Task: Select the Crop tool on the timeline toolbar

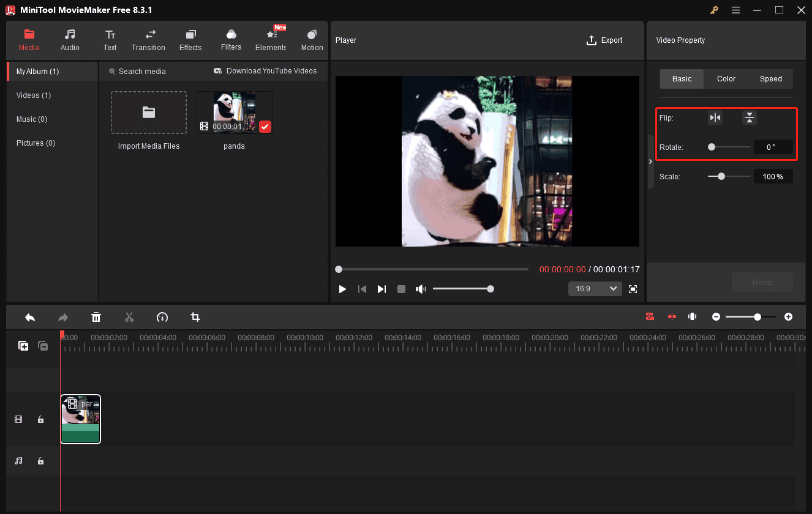Action: (x=195, y=317)
